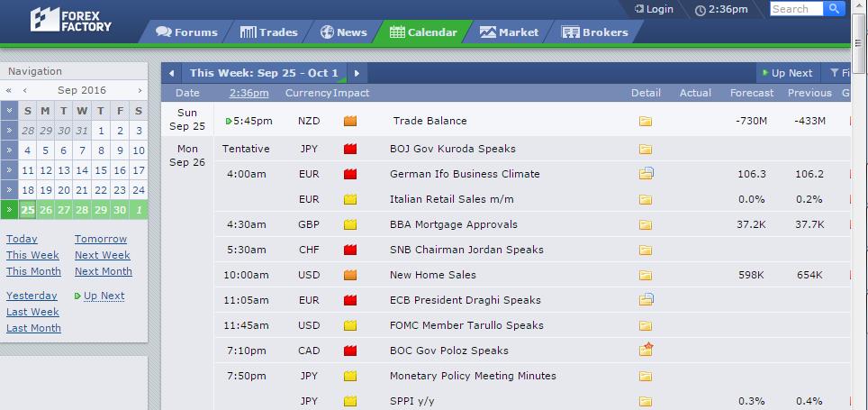Expand all weeks in mini calendar header
Viewport: 868px width, 410px height.
[9, 111]
